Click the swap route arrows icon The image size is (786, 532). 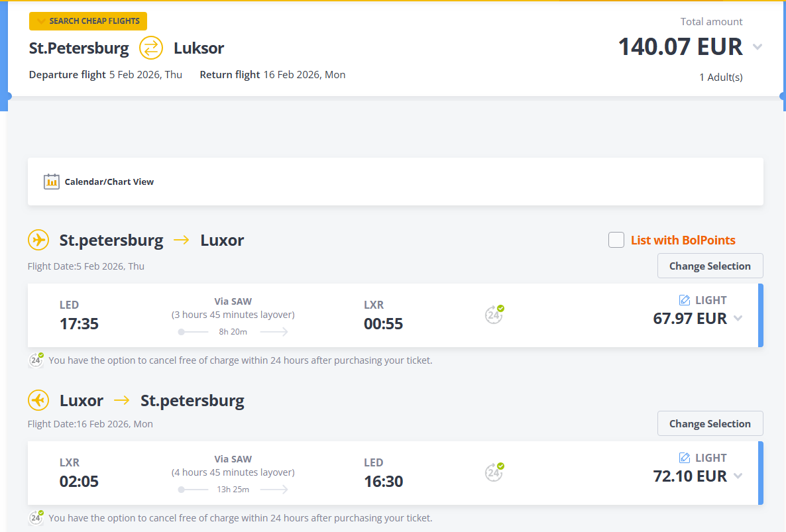151,48
